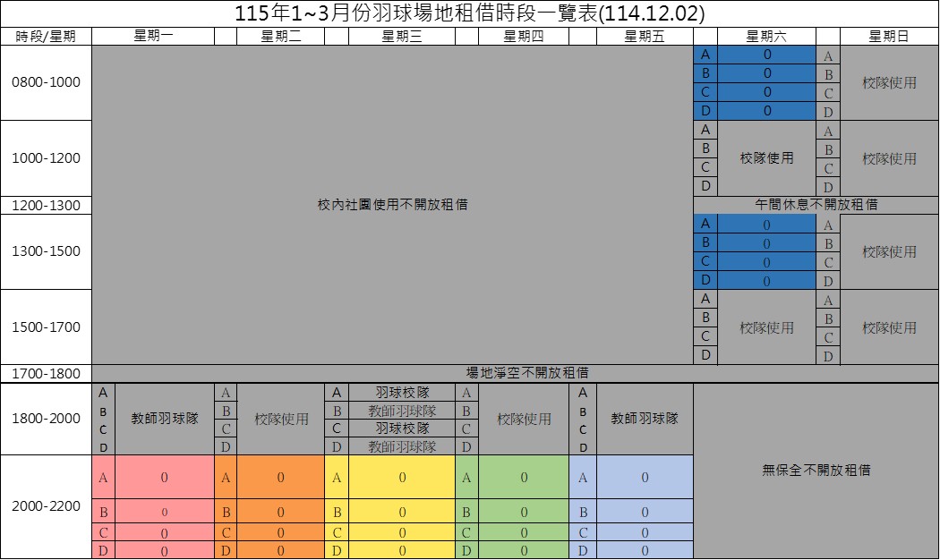Select the 無保全不開放租借 gray area
This screenshot has height=560, width=940.
(x=816, y=470)
